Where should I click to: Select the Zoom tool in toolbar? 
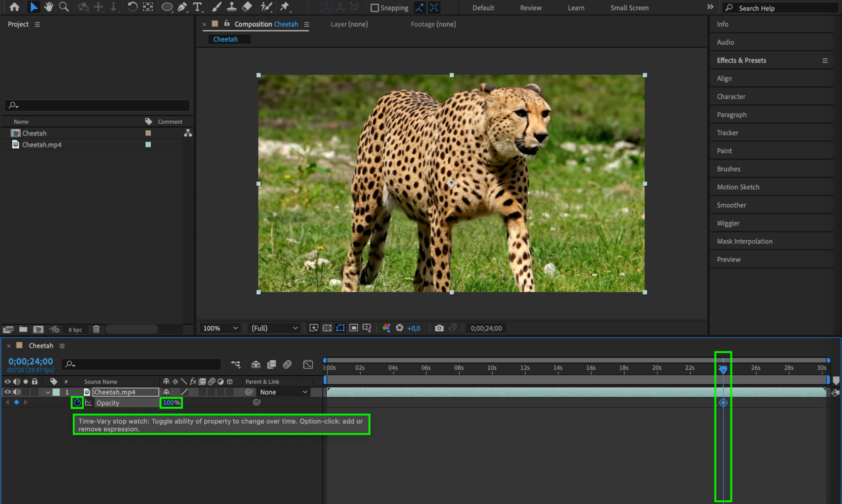tap(64, 7)
